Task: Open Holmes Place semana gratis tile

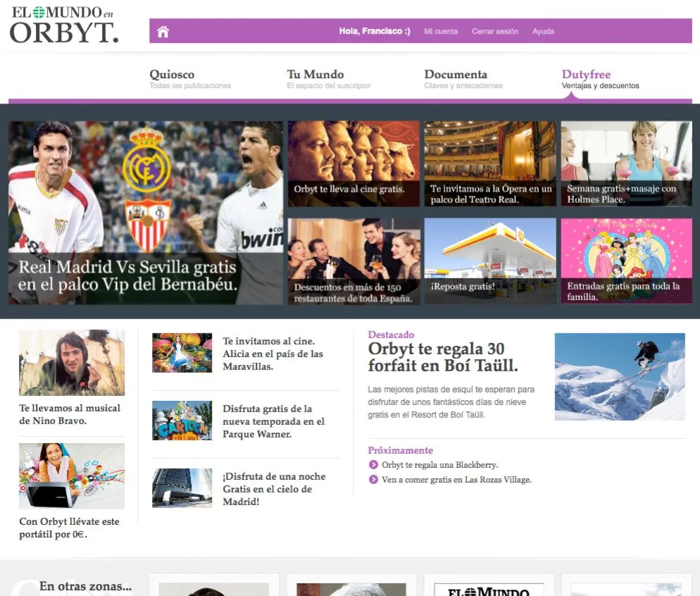Action: click(x=626, y=163)
